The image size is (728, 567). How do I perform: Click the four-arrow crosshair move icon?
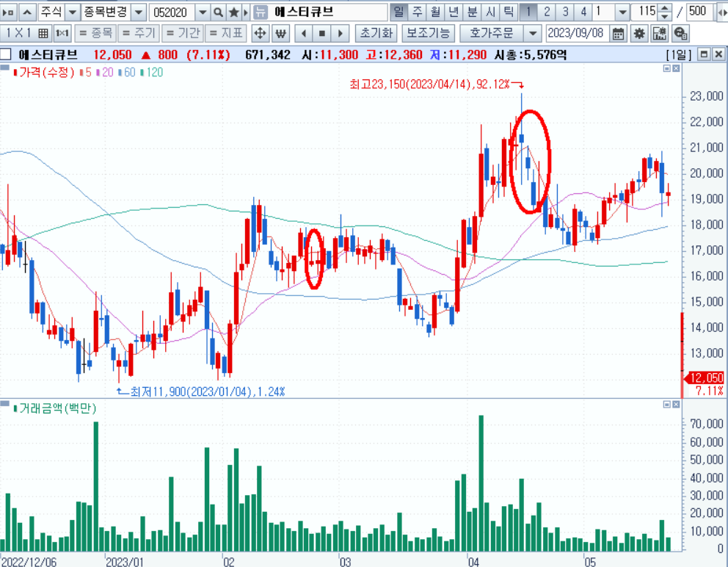(x=260, y=34)
